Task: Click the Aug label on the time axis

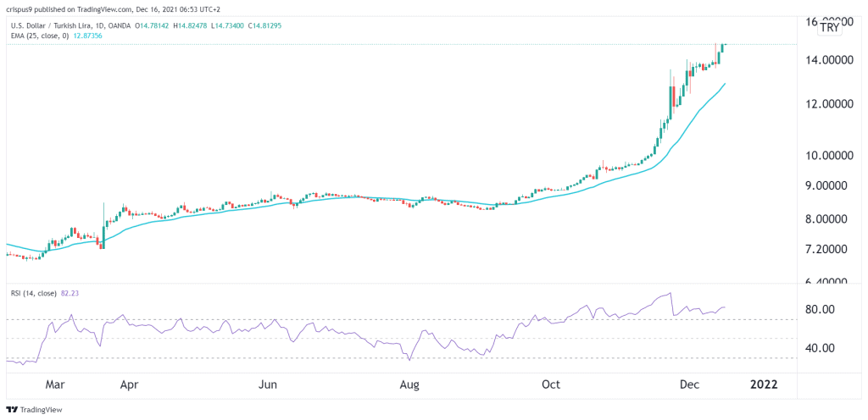Action: pos(408,384)
